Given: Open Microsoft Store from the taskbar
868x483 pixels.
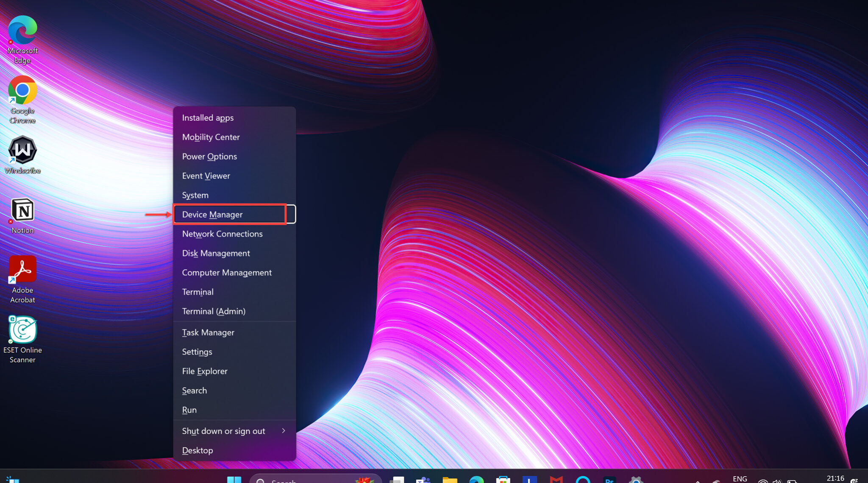Looking at the screenshot, I should [503, 480].
